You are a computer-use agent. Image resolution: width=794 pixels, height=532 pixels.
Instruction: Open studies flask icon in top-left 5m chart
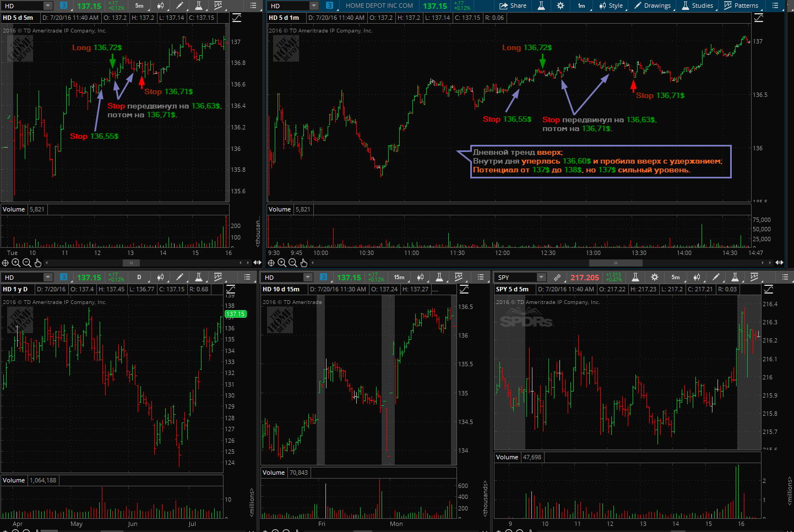tap(199, 6)
